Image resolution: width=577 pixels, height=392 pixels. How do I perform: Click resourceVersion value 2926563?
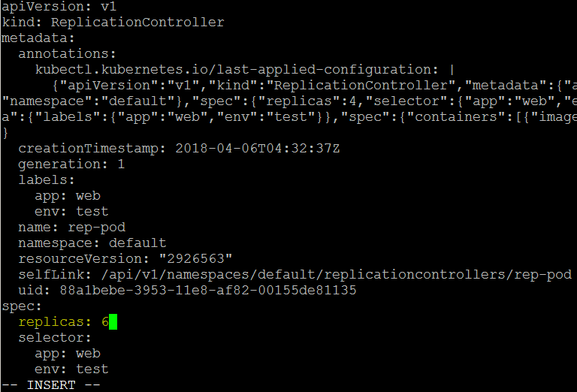click(x=196, y=259)
